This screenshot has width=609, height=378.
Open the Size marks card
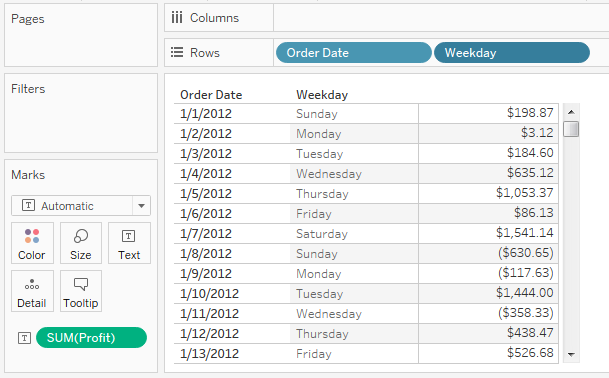coord(81,243)
